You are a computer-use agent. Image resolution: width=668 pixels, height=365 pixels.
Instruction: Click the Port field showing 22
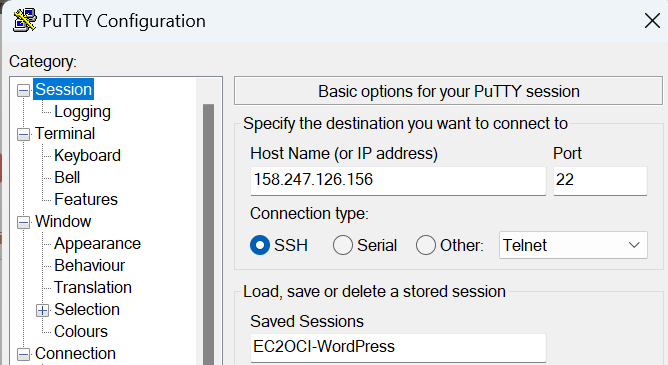click(x=600, y=181)
